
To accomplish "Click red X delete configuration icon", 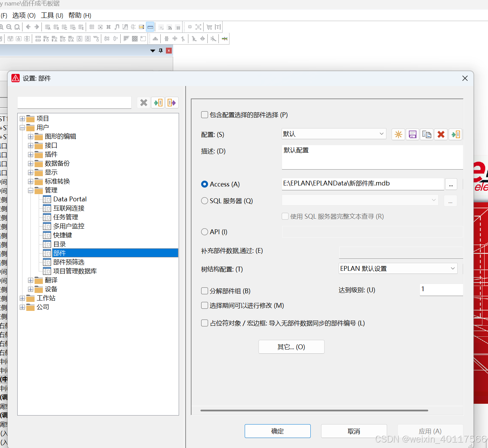I will [441, 134].
